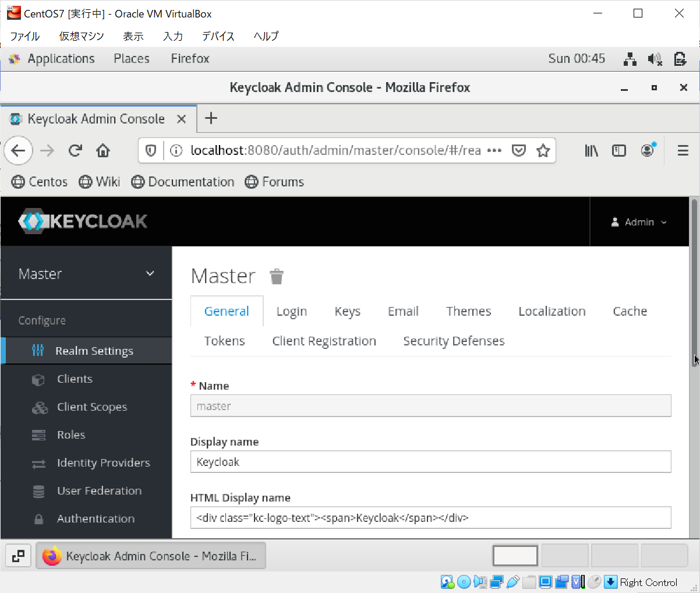Open the Firefox hamburger menu

tap(683, 151)
